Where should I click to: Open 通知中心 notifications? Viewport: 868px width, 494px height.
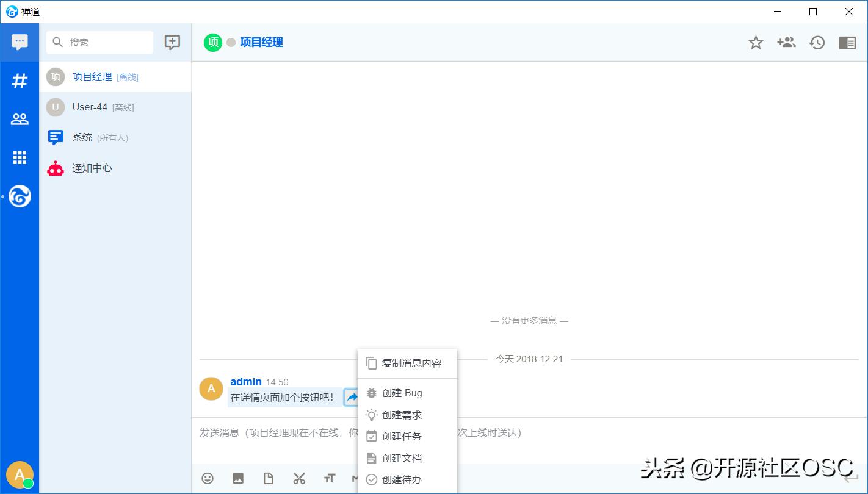tap(115, 168)
